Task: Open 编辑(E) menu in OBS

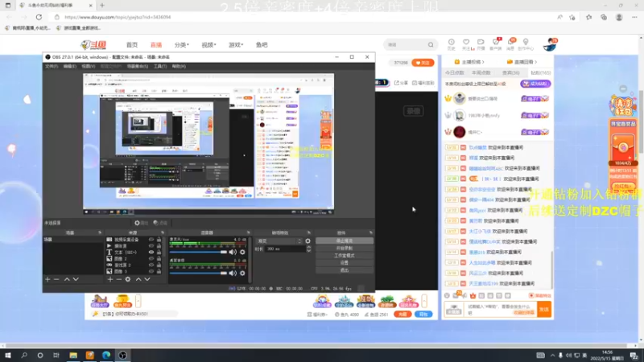Action: click(x=69, y=66)
